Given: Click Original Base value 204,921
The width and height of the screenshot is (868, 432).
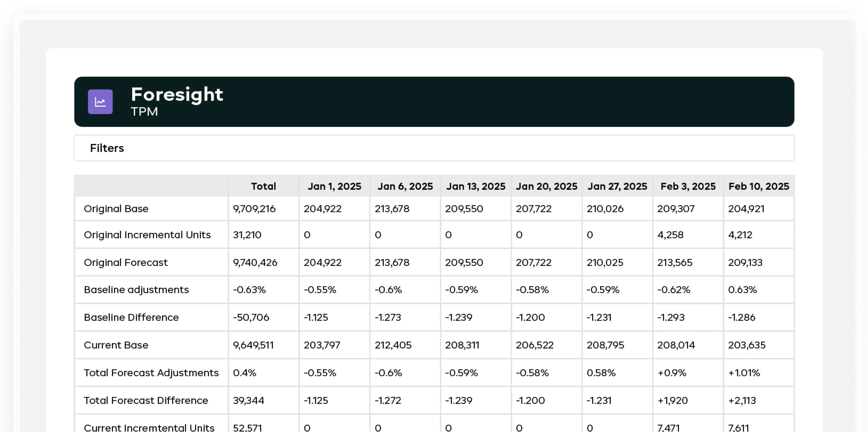Looking at the screenshot, I should coord(746,209).
